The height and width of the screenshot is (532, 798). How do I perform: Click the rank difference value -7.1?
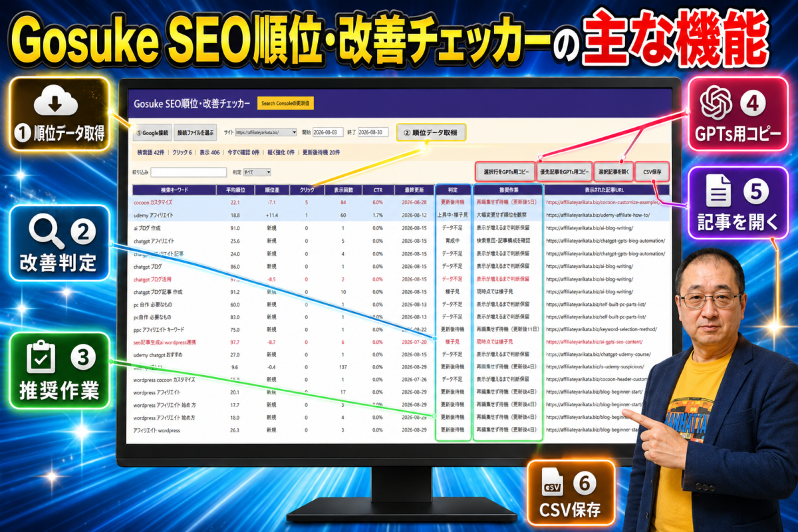coord(271,202)
